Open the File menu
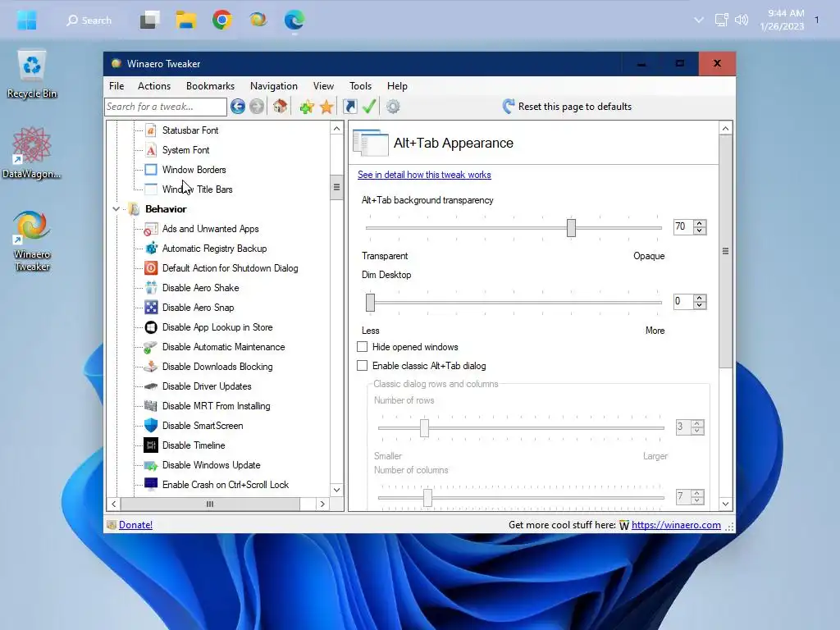The height and width of the screenshot is (630, 840). (x=116, y=85)
